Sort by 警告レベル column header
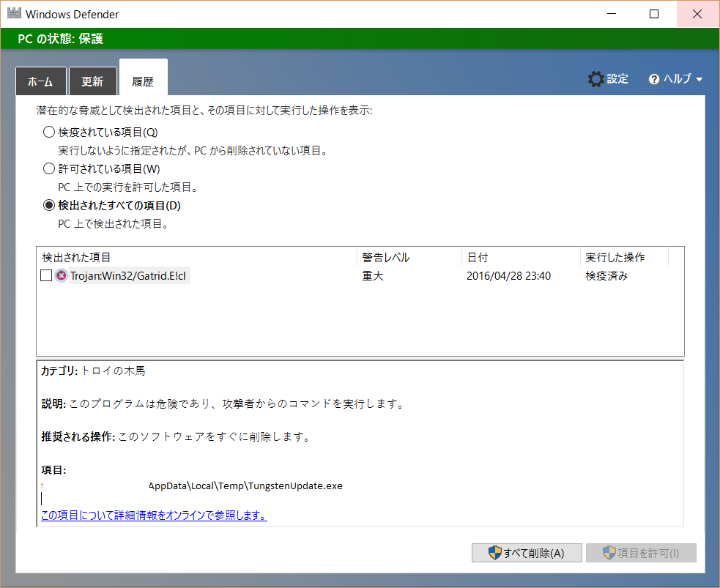 point(409,258)
